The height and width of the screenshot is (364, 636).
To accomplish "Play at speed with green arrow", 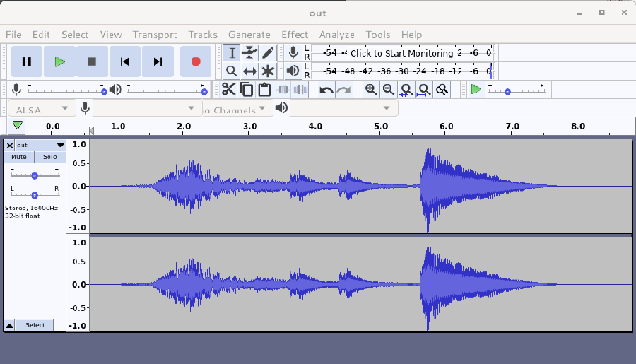I will [x=476, y=89].
